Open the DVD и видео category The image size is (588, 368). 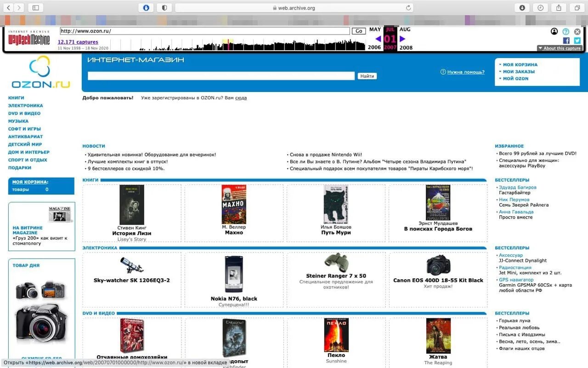click(24, 114)
